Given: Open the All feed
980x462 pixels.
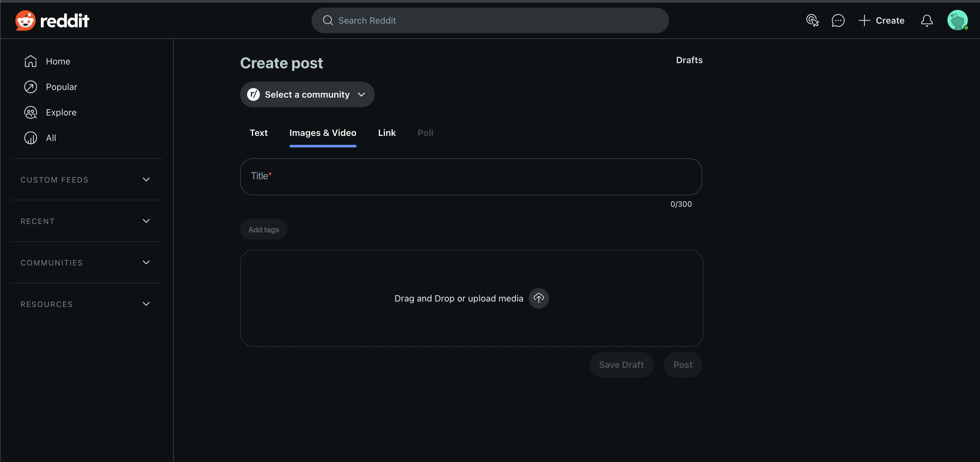Looking at the screenshot, I should (x=51, y=138).
